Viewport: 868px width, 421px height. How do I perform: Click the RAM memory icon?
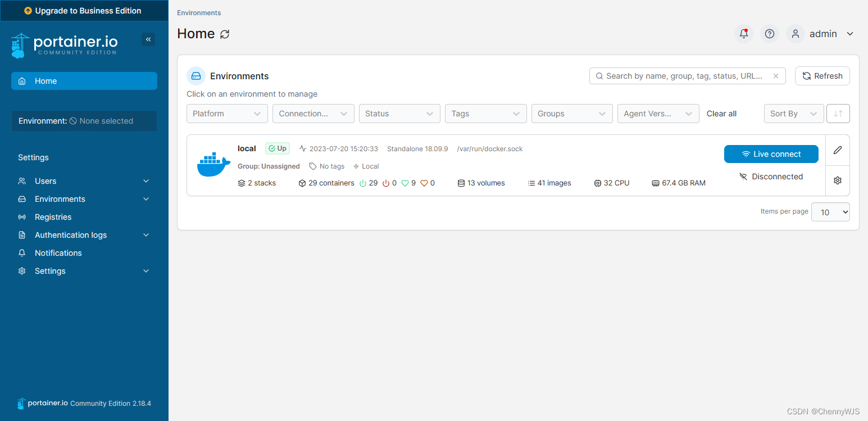pyautogui.click(x=656, y=183)
